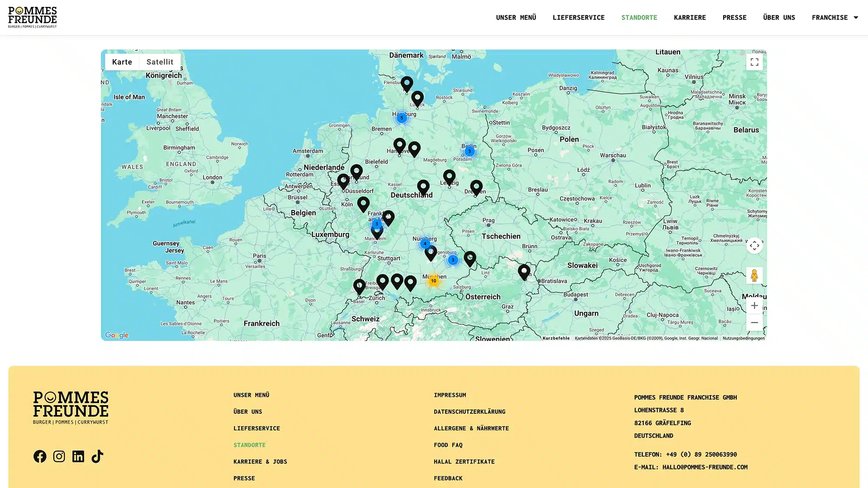Open Franchise in the top navigation
Viewport: 868px width, 488px height.
click(829, 18)
